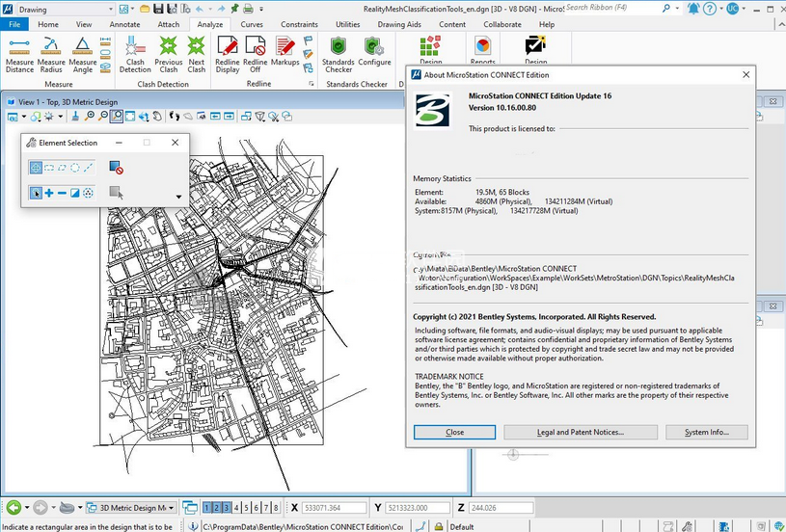Toggle view 8 in view groups
Viewport: 786px width, 532px height.
(276, 508)
